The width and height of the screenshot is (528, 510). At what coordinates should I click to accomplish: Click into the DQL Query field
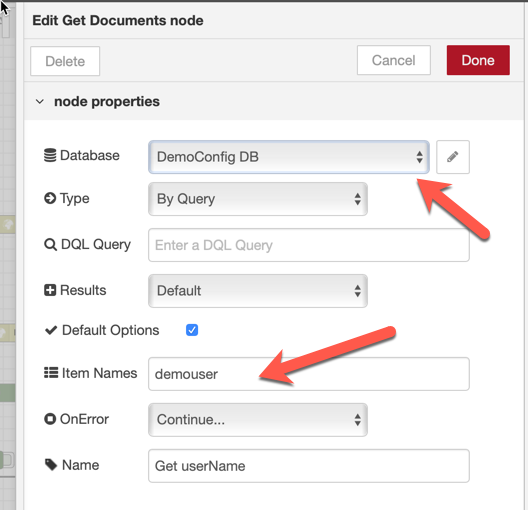tap(309, 245)
